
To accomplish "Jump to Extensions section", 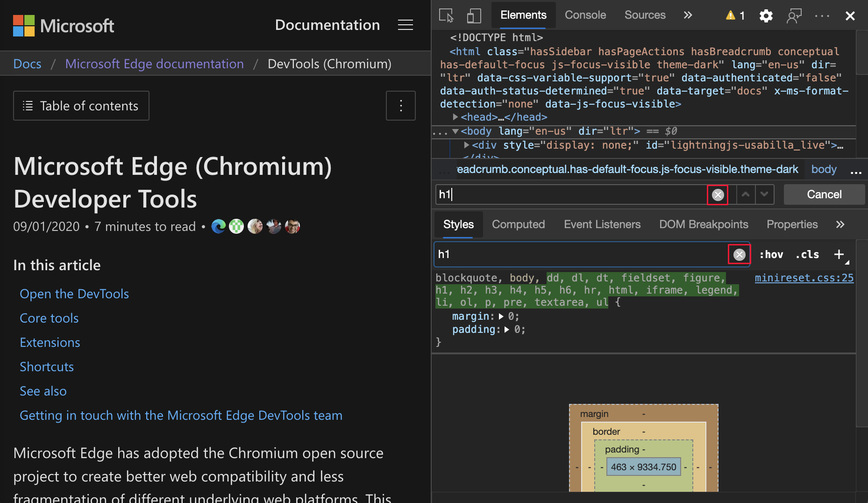I will coord(50,342).
